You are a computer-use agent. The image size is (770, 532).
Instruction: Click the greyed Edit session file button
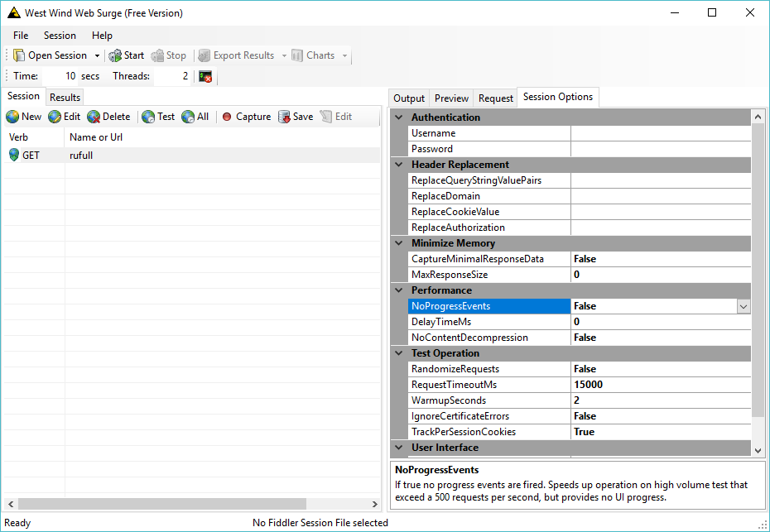336,117
